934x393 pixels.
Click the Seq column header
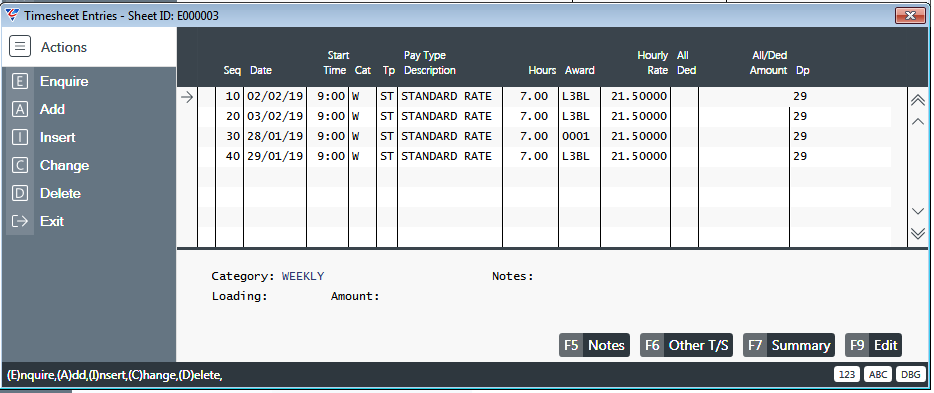[x=232, y=70]
